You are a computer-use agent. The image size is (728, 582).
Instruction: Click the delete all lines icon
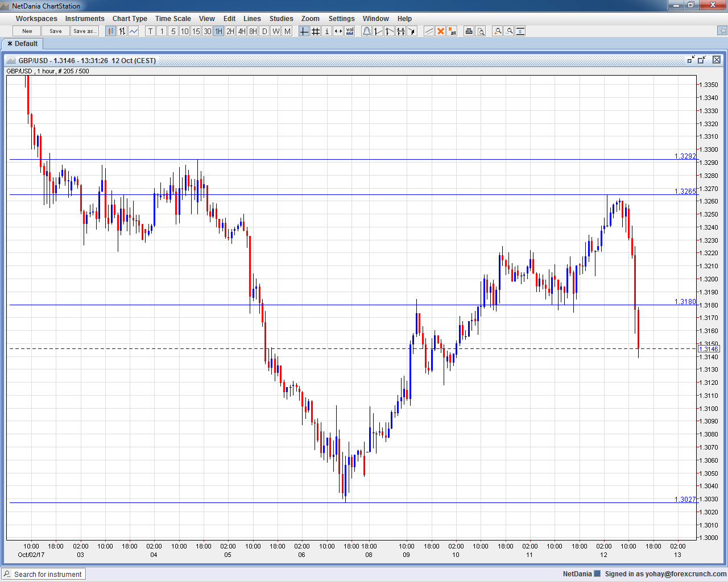coord(452,31)
